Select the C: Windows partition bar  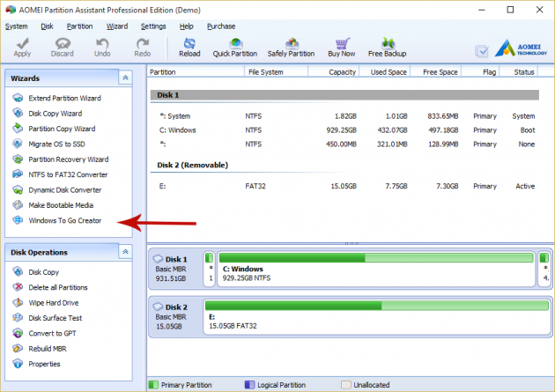pyautogui.click(x=376, y=270)
